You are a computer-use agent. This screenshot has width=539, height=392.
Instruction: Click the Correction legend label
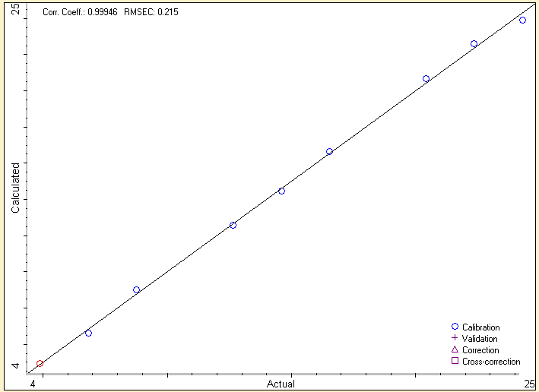(480, 350)
